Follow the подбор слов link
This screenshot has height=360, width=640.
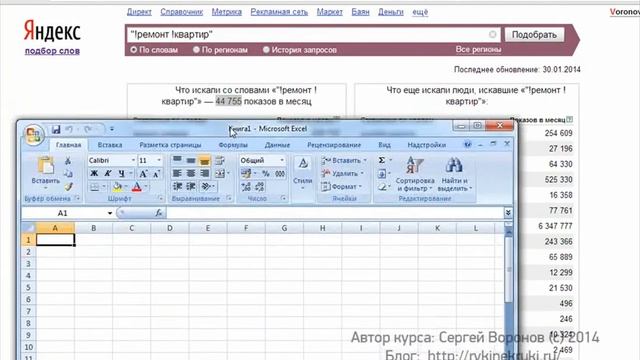pyautogui.click(x=52, y=51)
